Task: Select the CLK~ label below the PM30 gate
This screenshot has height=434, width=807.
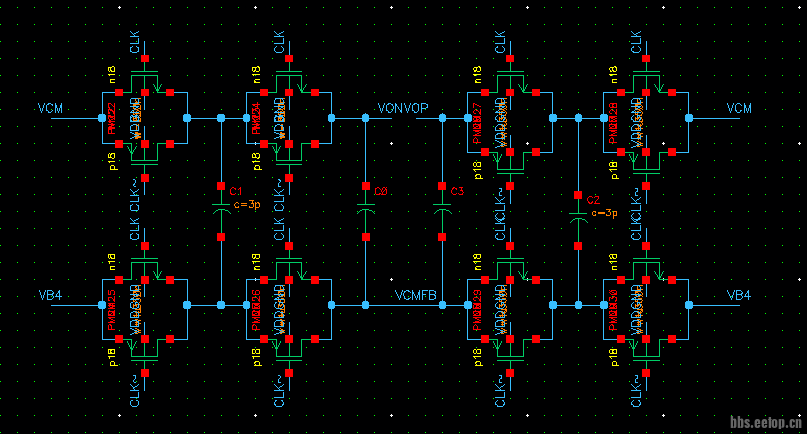Action: point(636,391)
